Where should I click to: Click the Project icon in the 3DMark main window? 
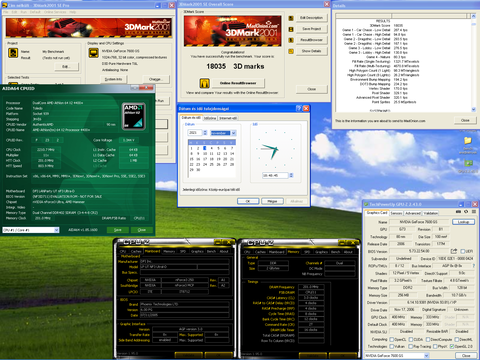point(13,53)
